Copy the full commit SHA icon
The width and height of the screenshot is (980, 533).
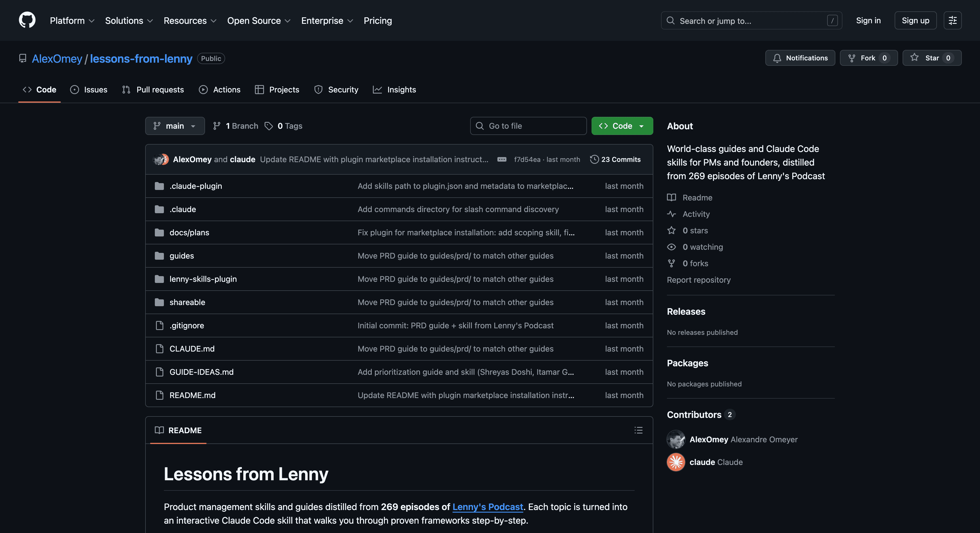502,159
